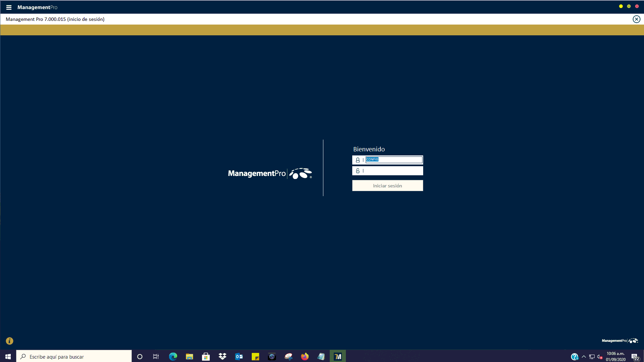Click the yellow minimize dot in title bar

pyautogui.click(x=621, y=6)
